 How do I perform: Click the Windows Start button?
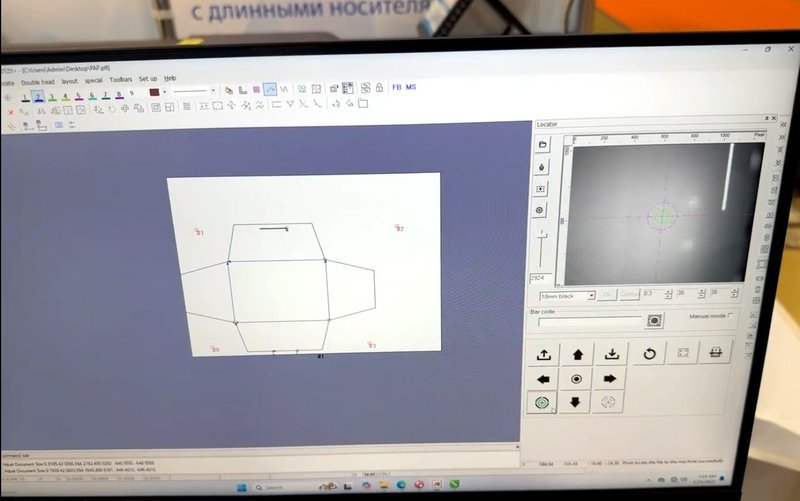point(242,488)
